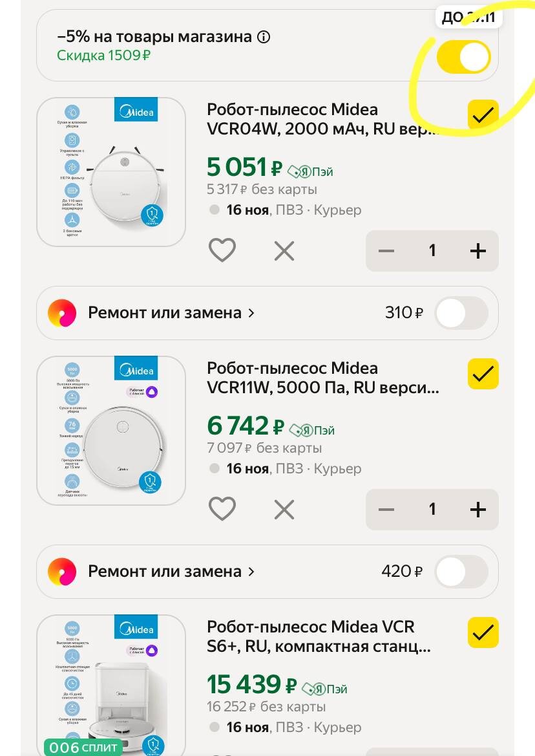Uncheck the Midea VCR11W checkbox
The width and height of the screenshot is (535, 756).
(483, 374)
